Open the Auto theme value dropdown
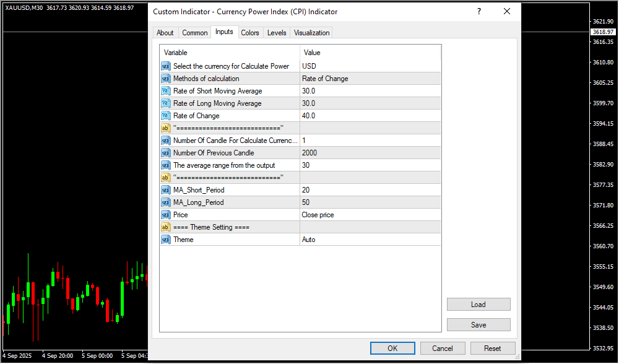 (370, 240)
